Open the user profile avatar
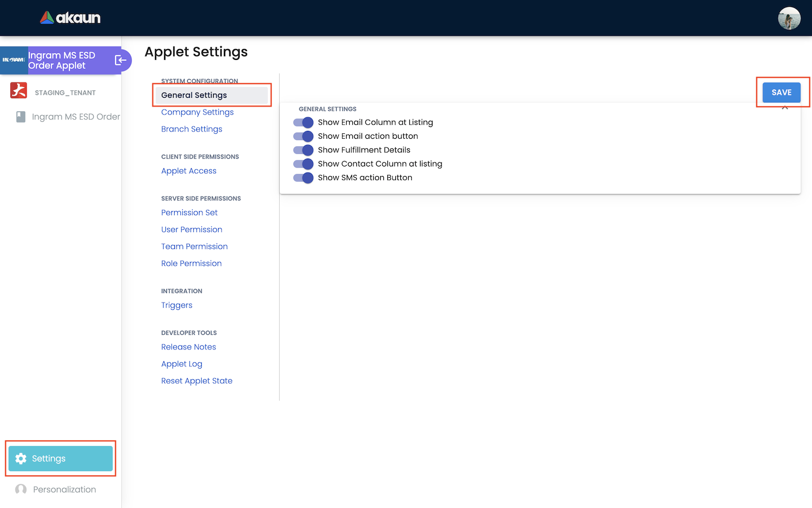The width and height of the screenshot is (812, 508). pyautogui.click(x=789, y=18)
